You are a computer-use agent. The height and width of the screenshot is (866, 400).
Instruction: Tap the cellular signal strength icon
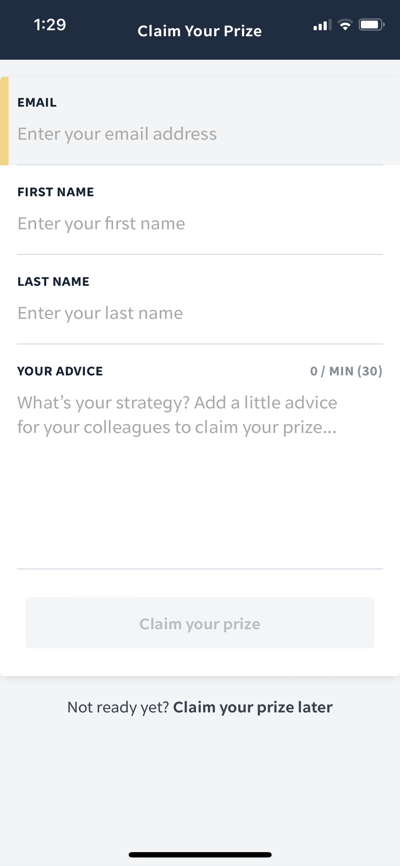pyautogui.click(x=322, y=25)
